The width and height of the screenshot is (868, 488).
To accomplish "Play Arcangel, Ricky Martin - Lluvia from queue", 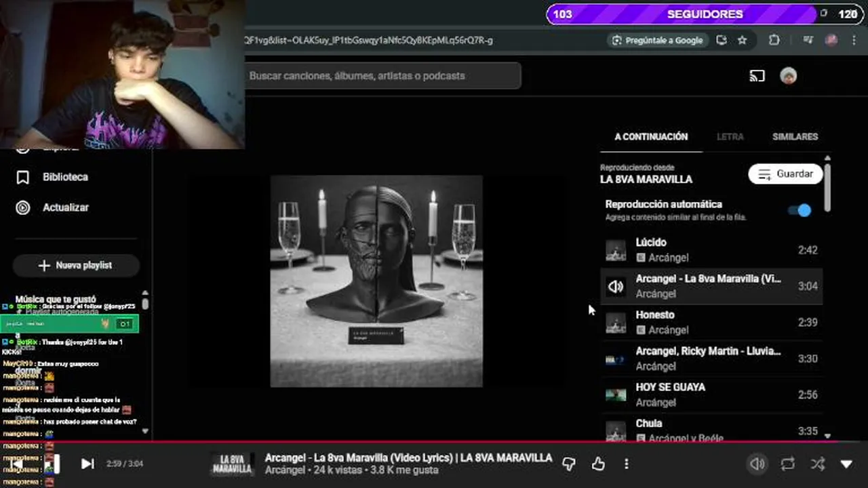I will click(x=711, y=359).
